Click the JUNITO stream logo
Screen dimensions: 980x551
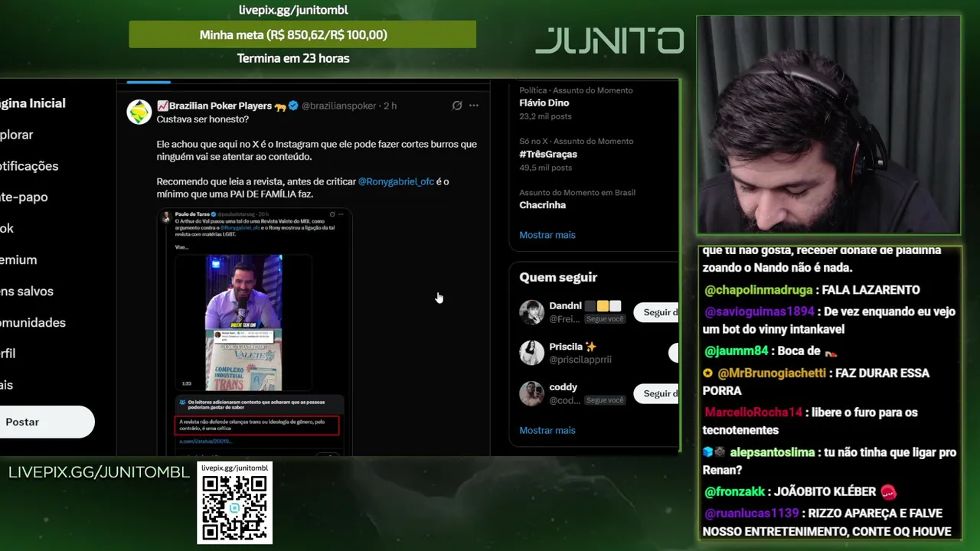pos(609,41)
